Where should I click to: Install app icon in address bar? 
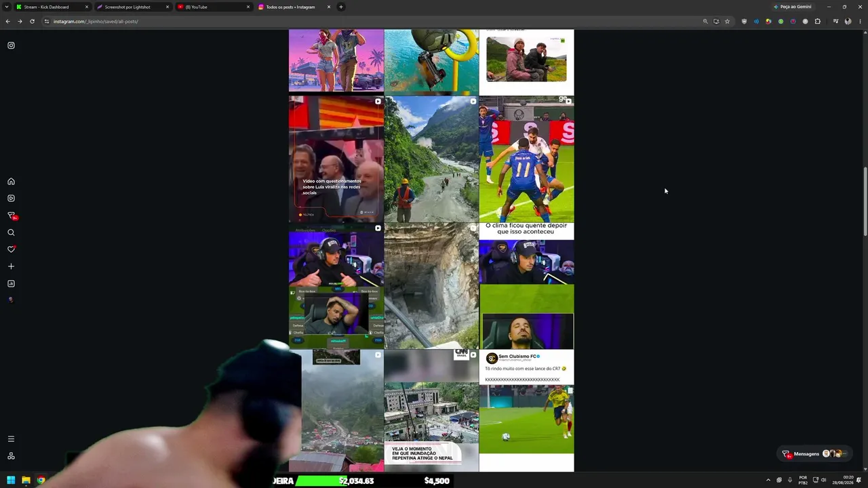[x=716, y=21]
